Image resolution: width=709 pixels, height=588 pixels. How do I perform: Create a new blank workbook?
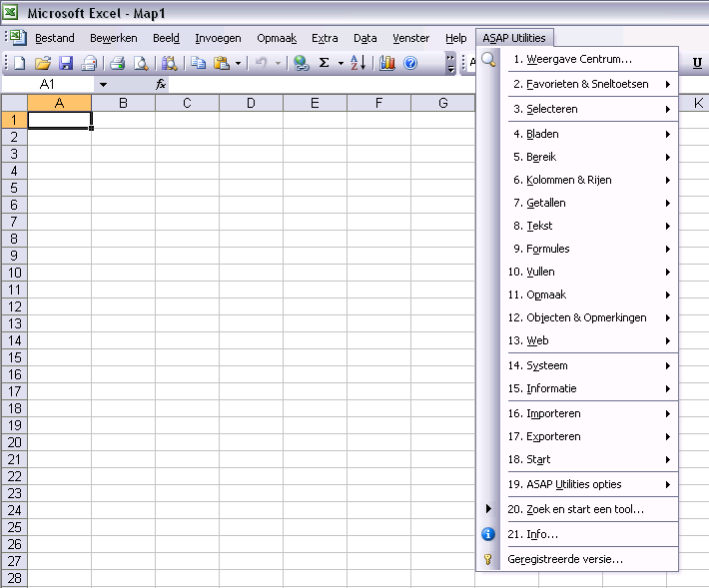[x=19, y=63]
